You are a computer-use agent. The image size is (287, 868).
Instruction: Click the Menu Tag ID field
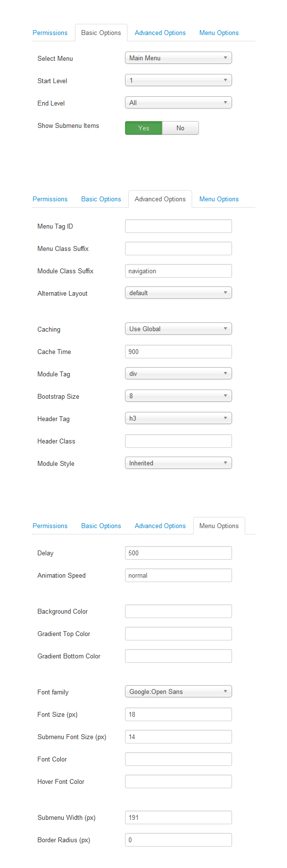click(179, 226)
